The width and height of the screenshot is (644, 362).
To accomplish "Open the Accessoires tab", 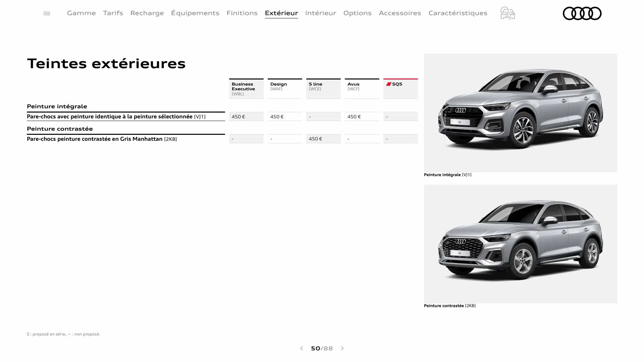I will (400, 13).
